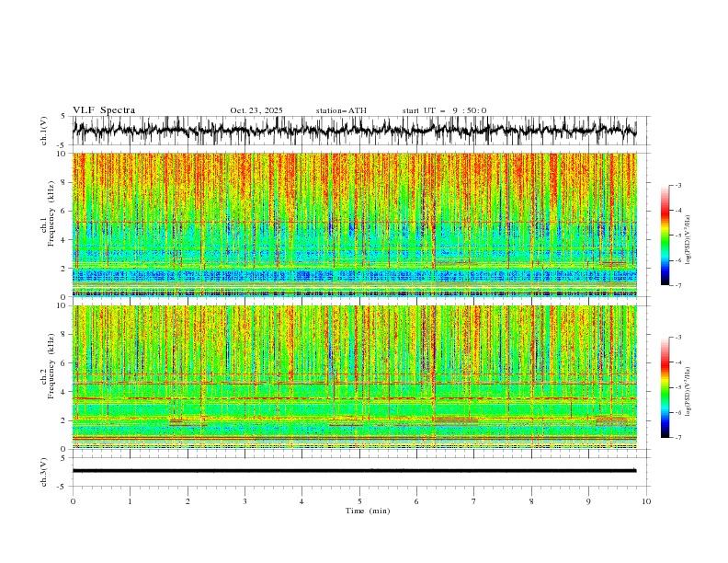Click the time-axis tick label for 10 minutes
This screenshot has height=563, width=728.
coord(646,501)
